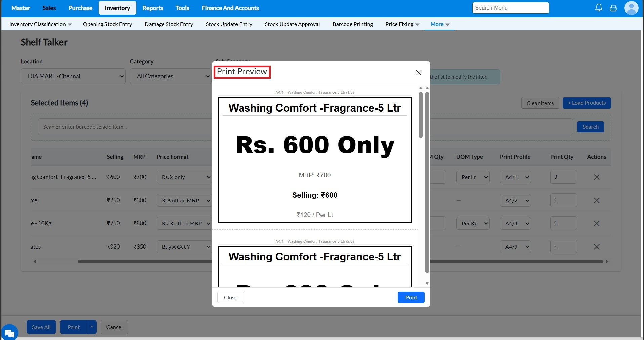Click the Close button in preview dialog

(231, 297)
